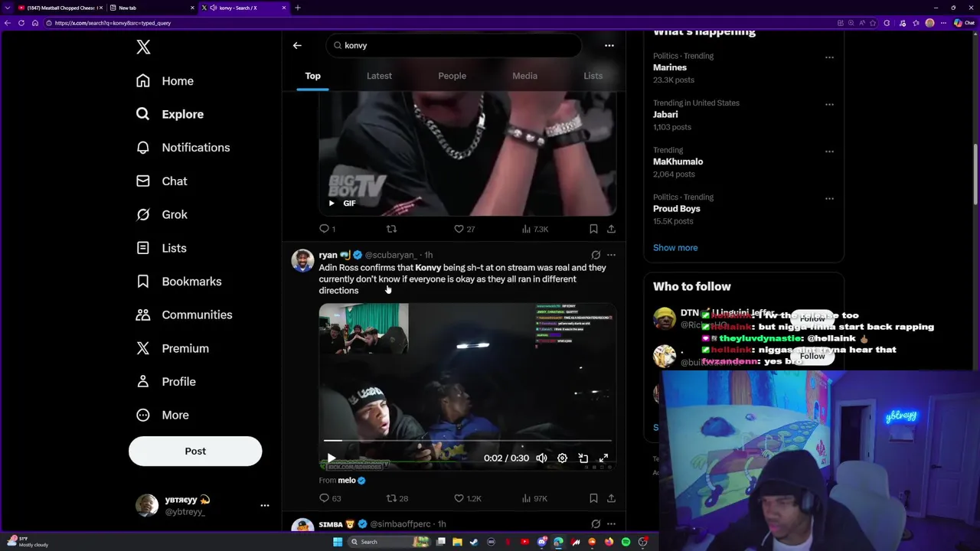This screenshot has width=980, height=551.
Task: Open more options on SIMBA's post
Action: tap(611, 524)
